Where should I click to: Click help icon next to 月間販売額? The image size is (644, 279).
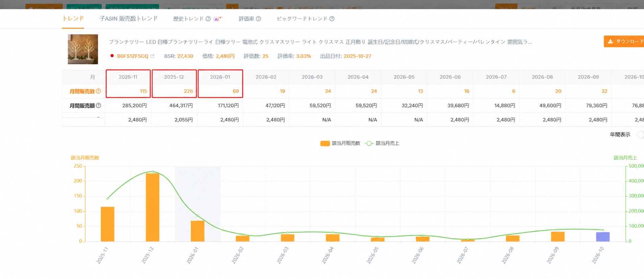coord(98,106)
